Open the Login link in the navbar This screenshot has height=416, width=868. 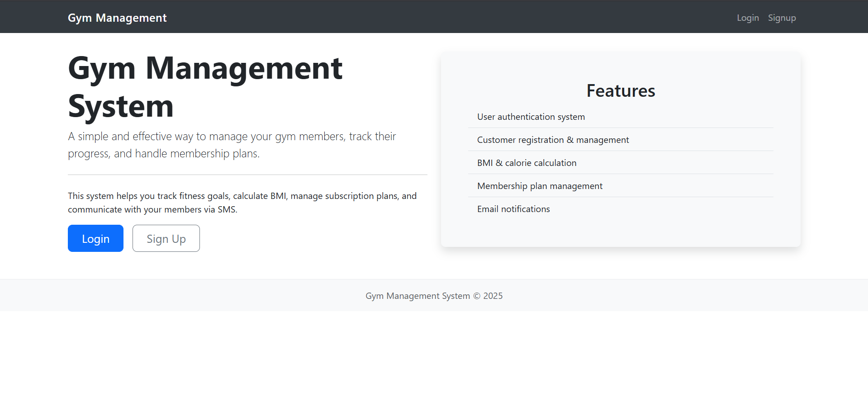tap(748, 18)
